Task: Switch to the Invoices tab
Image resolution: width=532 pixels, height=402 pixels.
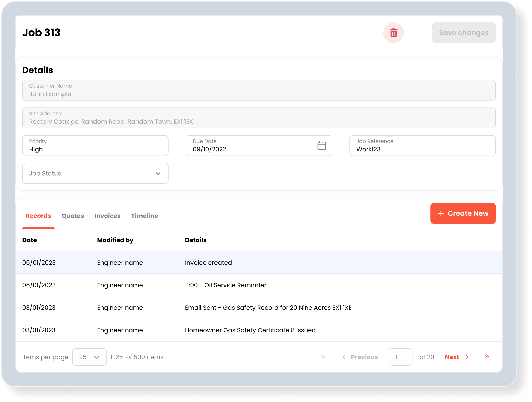Action: [x=107, y=216]
